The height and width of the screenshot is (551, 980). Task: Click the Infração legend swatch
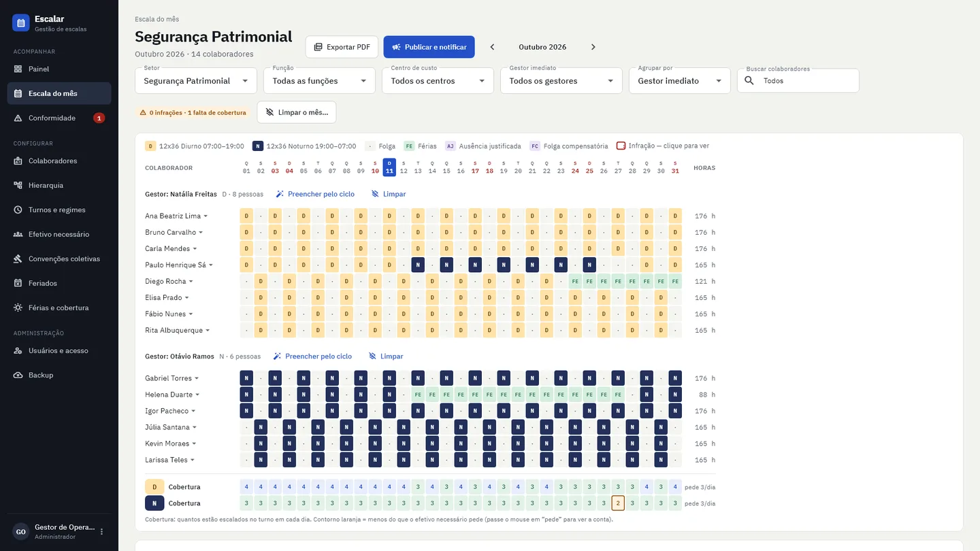point(621,146)
